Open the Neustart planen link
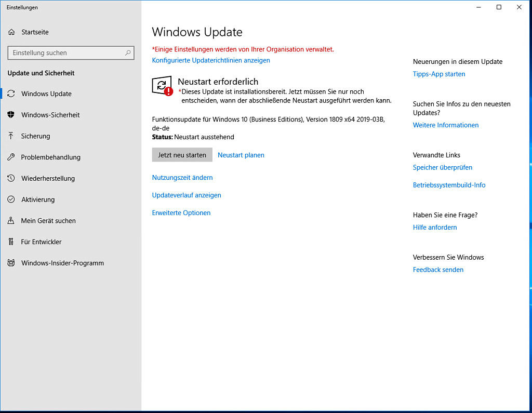Viewport: 532px width, 413px height. point(241,155)
